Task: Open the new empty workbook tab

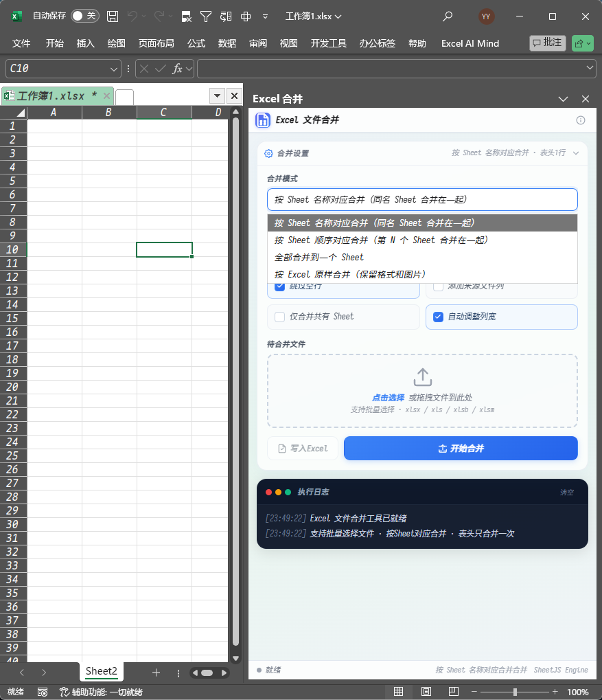Action: 124,97
